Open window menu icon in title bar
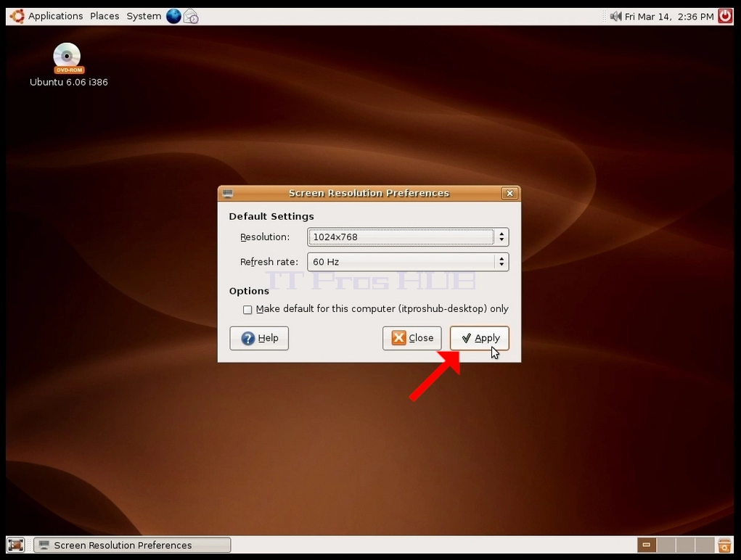This screenshot has width=741, height=560. click(228, 193)
